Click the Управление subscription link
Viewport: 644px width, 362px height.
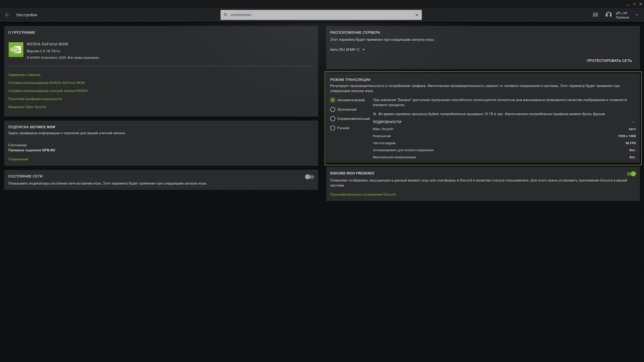[x=18, y=159]
